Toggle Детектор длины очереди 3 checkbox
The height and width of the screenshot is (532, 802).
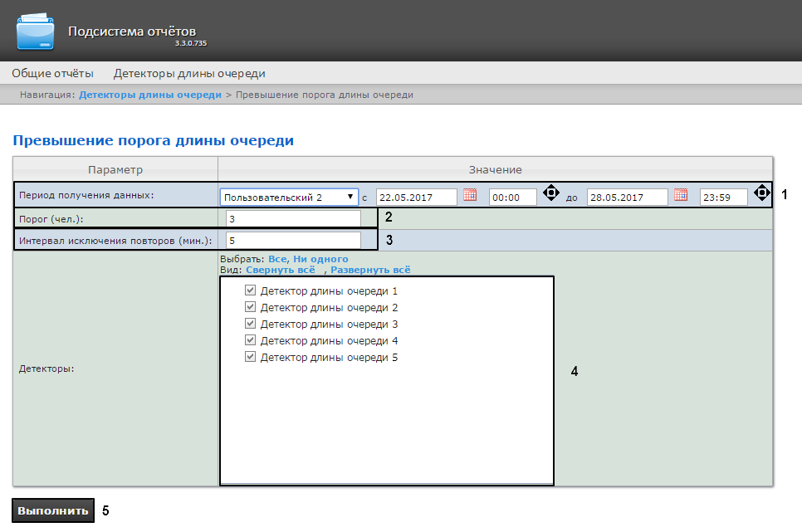point(250,325)
